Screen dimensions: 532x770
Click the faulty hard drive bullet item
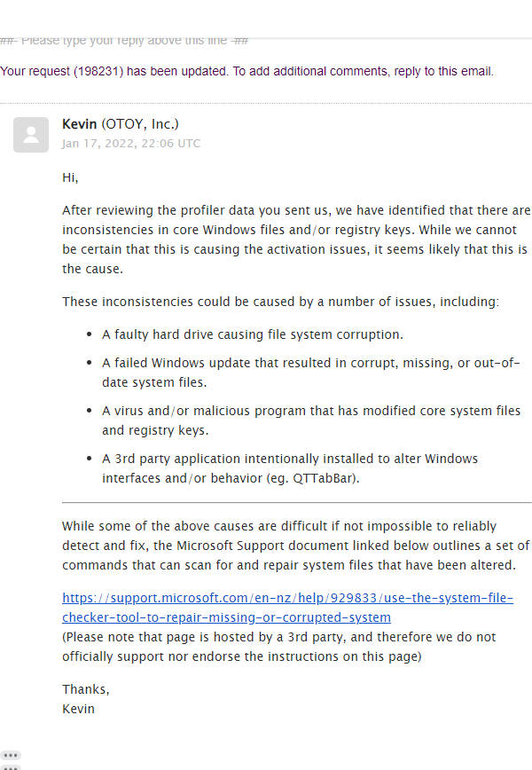252,335
